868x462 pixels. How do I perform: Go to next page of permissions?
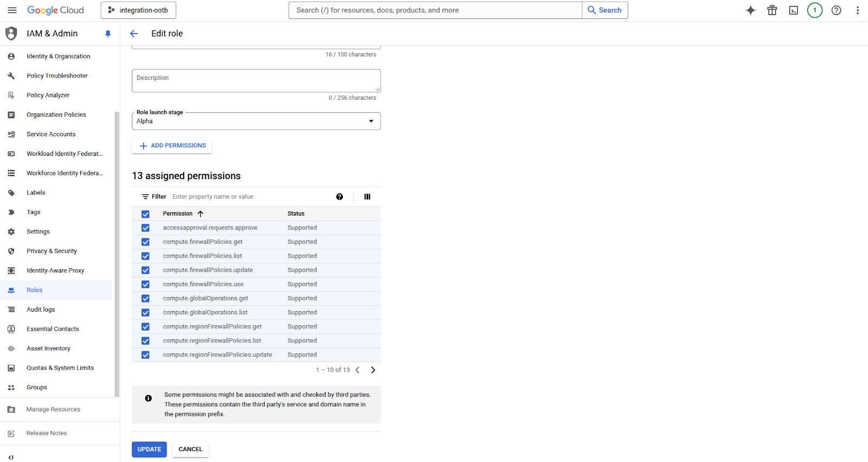pos(373,370)
